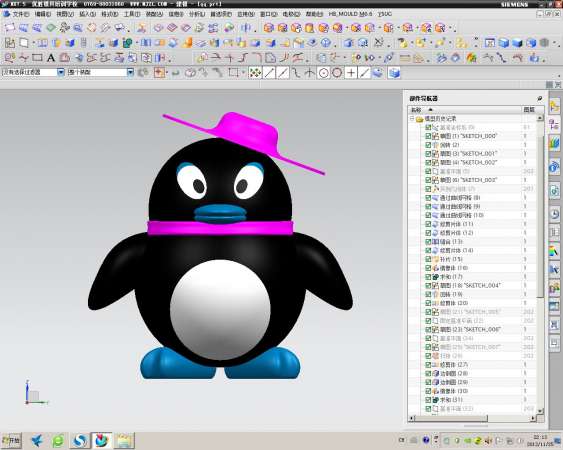Open the HB_MOULD M6.6 menu

350,14
